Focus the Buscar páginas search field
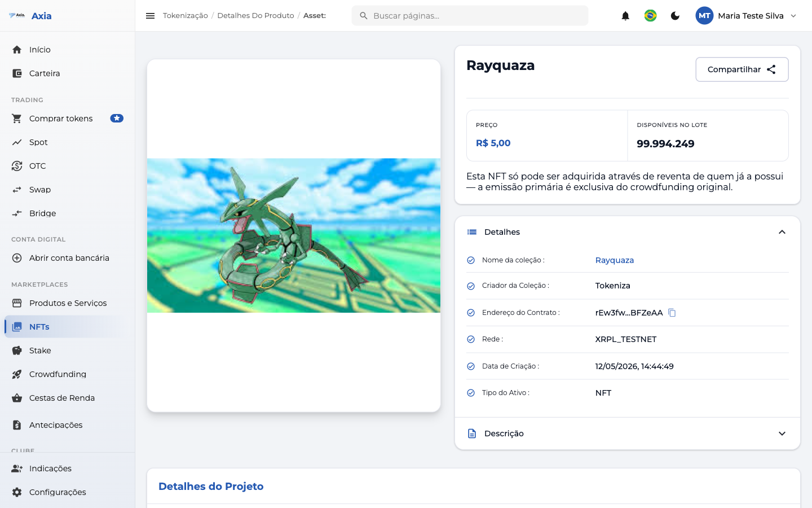Viewport: 812px width, 508px height. (x=470, y=16)
